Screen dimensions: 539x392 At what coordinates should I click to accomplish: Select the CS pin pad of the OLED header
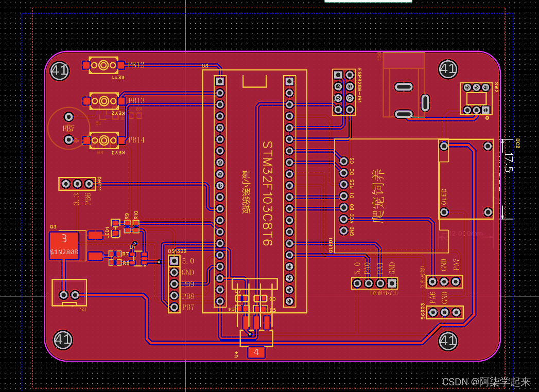343,161
